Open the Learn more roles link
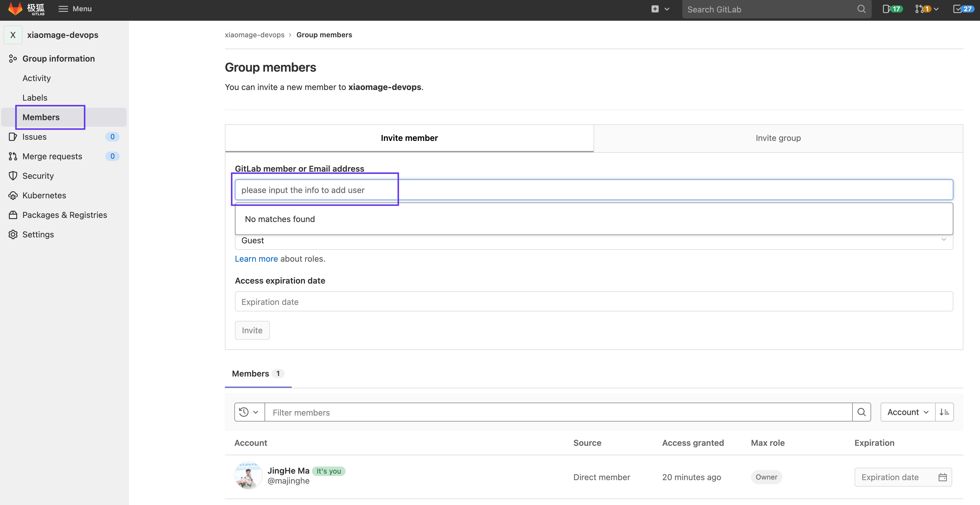The height and width of the screenshot is (505, 980). 256,259
